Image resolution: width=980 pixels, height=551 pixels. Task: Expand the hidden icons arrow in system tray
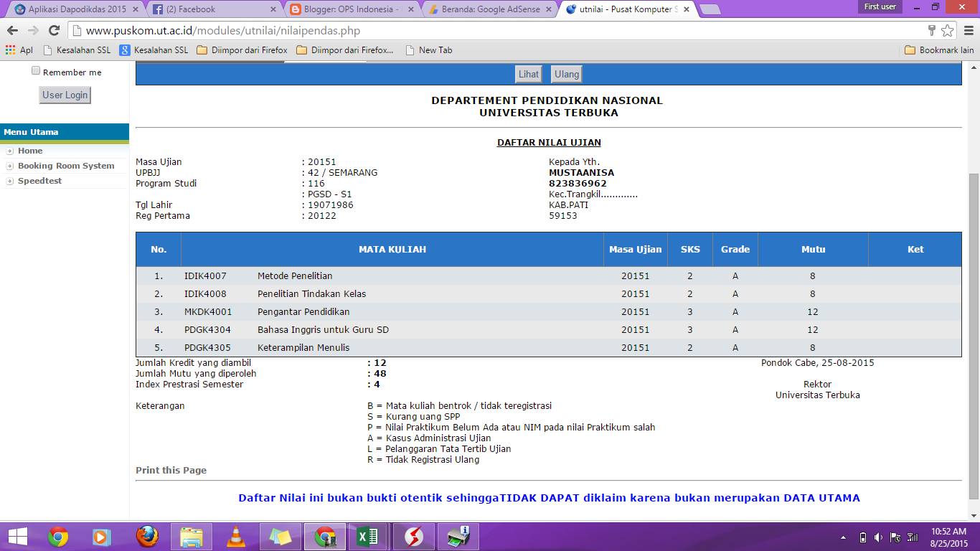coord(844,536)
